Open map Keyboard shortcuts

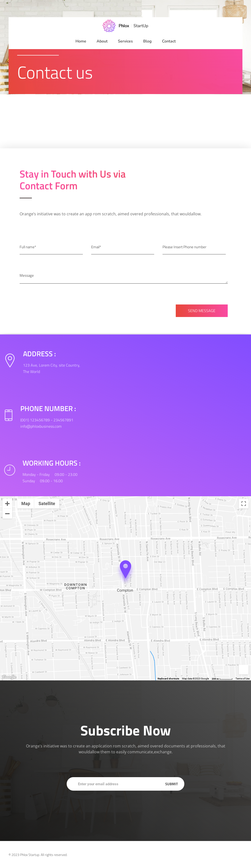pyautogui.click(x=168, y=679)
